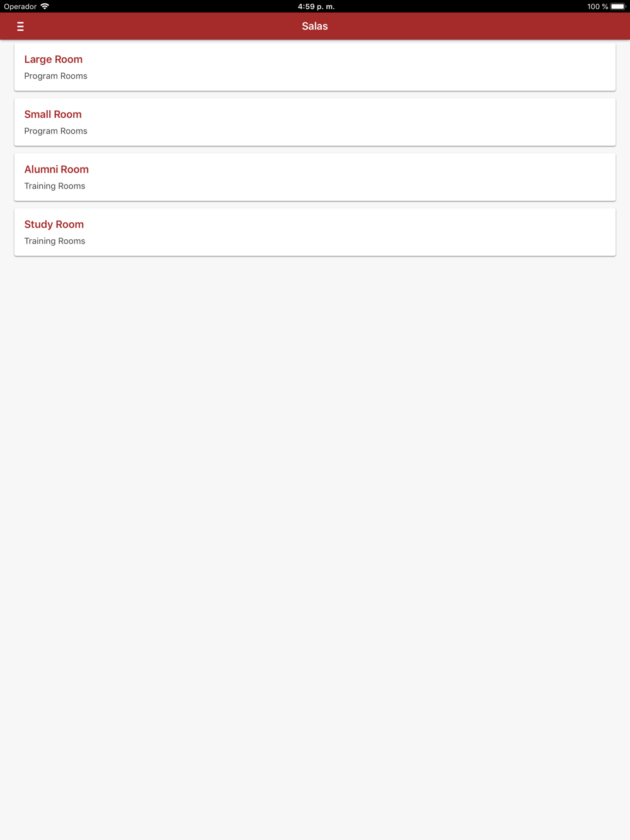Viewport: 630px width, 840px height.
Task: Click the 'Study Room' heading text
Action: point(54,224)
